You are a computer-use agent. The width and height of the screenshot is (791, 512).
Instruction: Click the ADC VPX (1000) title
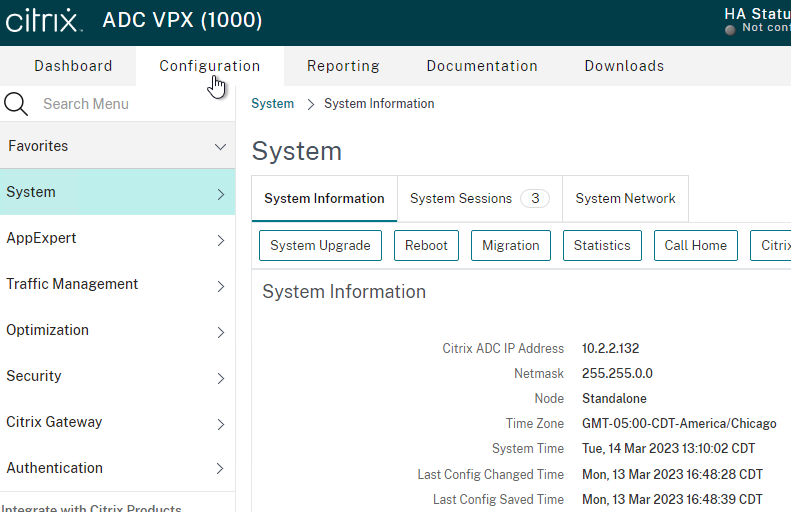[183, 20]
